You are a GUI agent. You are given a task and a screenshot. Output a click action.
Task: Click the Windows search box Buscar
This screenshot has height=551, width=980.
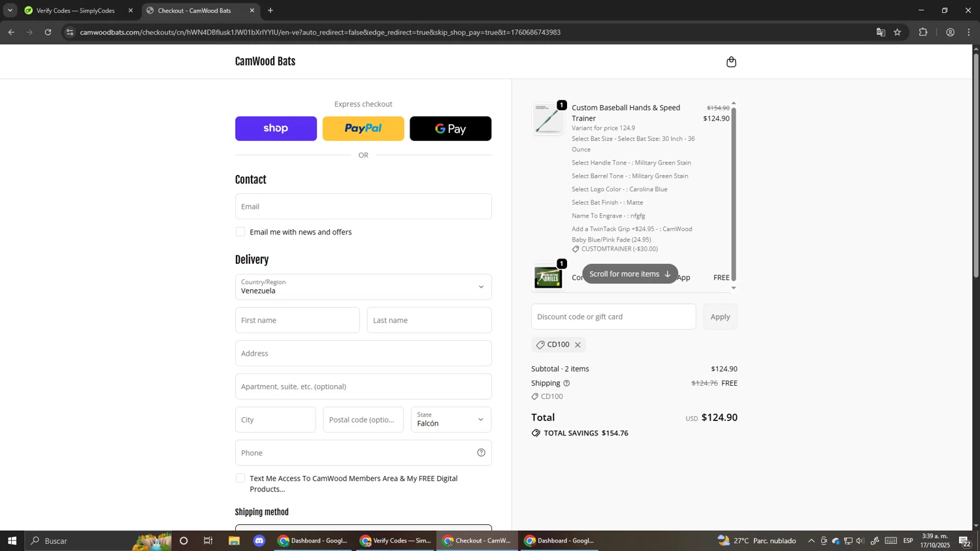98,541
